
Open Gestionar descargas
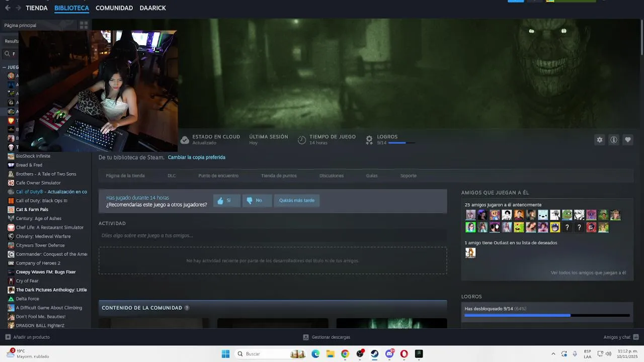click(x=327, y=337)
